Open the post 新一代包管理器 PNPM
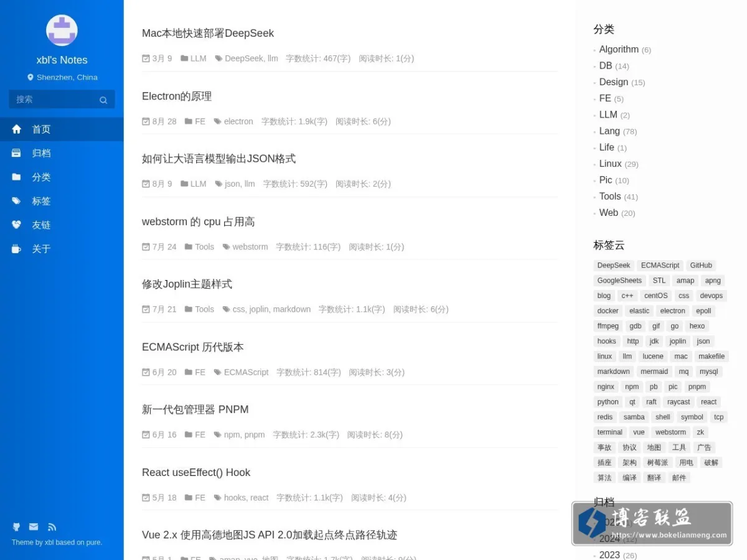747x560 pixels. pos(195,409)
